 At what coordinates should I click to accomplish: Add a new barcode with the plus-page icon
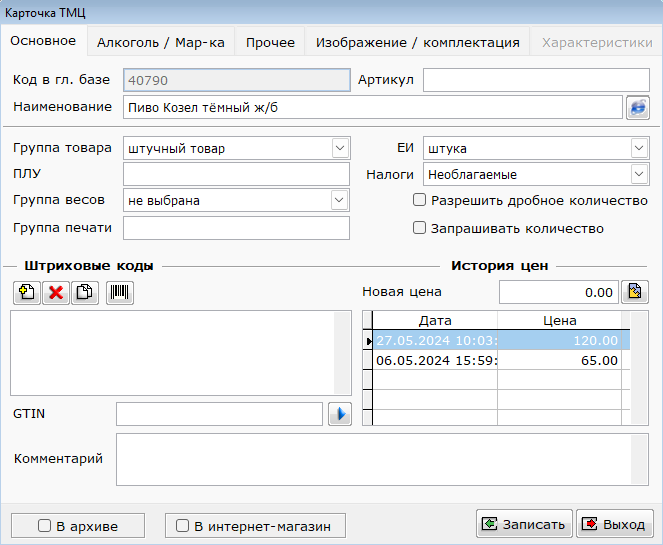[27, 293]
